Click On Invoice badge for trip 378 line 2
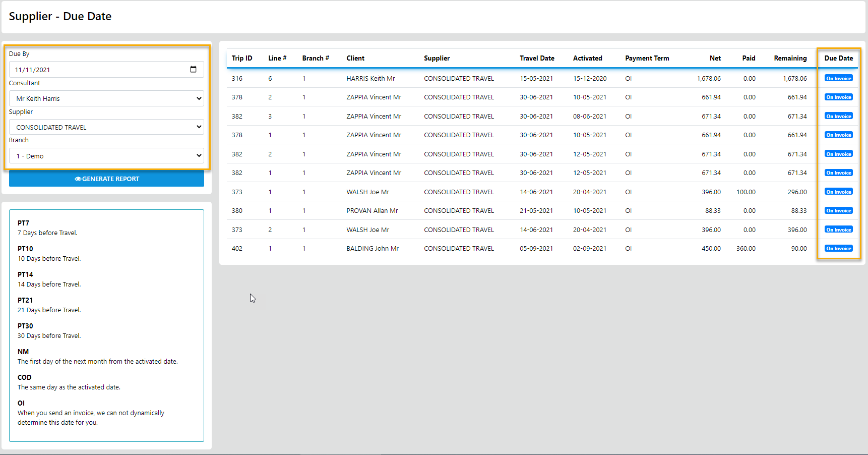 (x=838, y=97)
